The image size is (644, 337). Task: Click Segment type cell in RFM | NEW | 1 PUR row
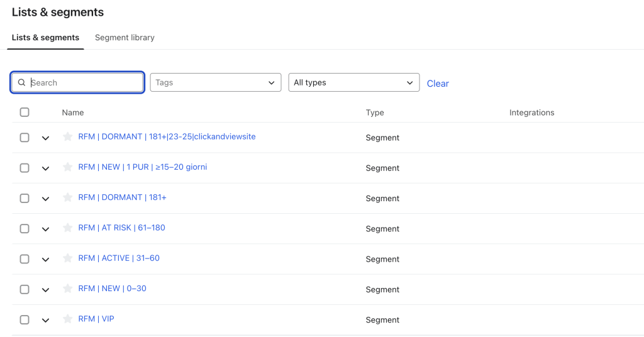pyautogui.click(x=382, y=168)
